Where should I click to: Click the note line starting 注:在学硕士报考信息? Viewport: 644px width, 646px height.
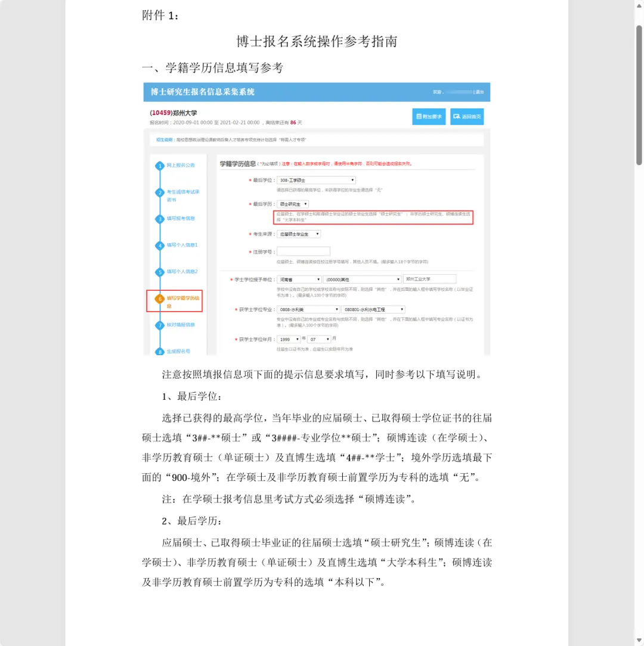[x=289, y=499]
